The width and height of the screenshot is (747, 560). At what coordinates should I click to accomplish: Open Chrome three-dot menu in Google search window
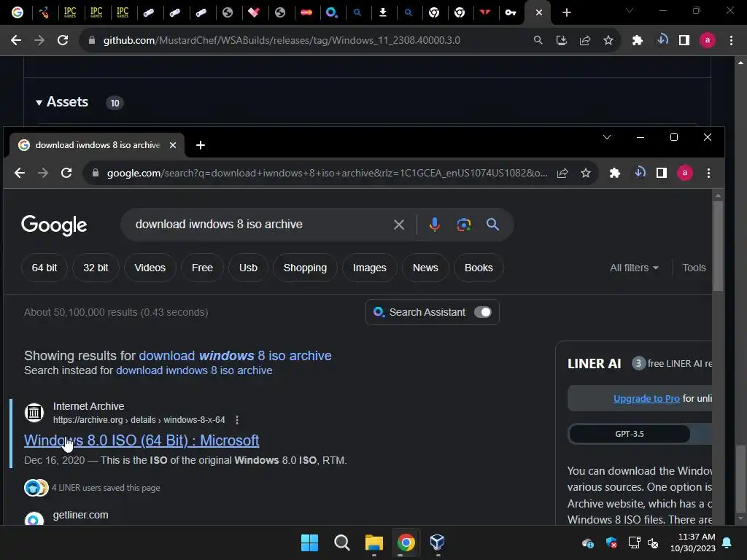[708, 173]
